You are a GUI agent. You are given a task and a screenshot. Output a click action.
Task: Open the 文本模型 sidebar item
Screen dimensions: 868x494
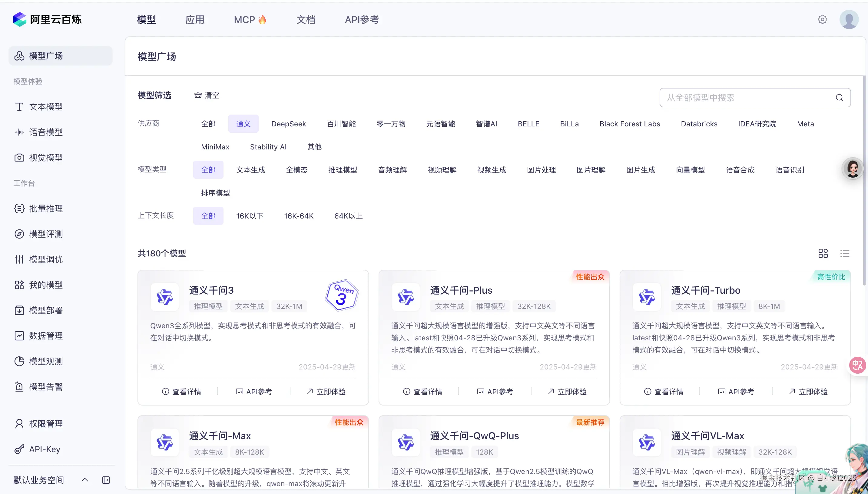60,107
